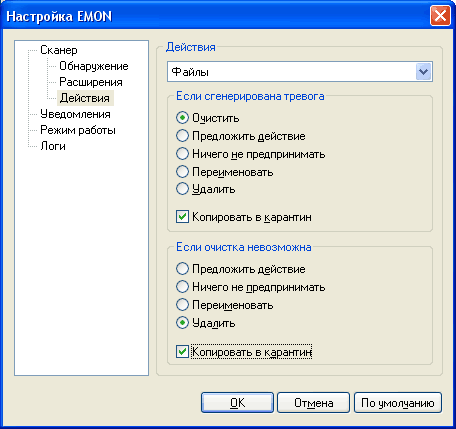Expand the Файлы dropdown arrow
This screenshot has width=456, height=429.
click(x=424, y=72)
